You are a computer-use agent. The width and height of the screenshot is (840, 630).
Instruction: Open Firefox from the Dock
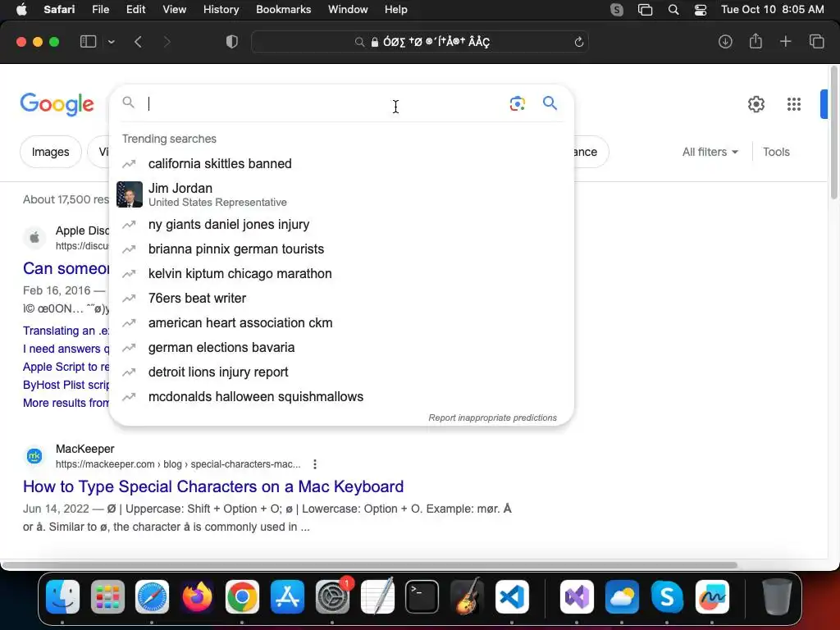(x=197, y=596)
